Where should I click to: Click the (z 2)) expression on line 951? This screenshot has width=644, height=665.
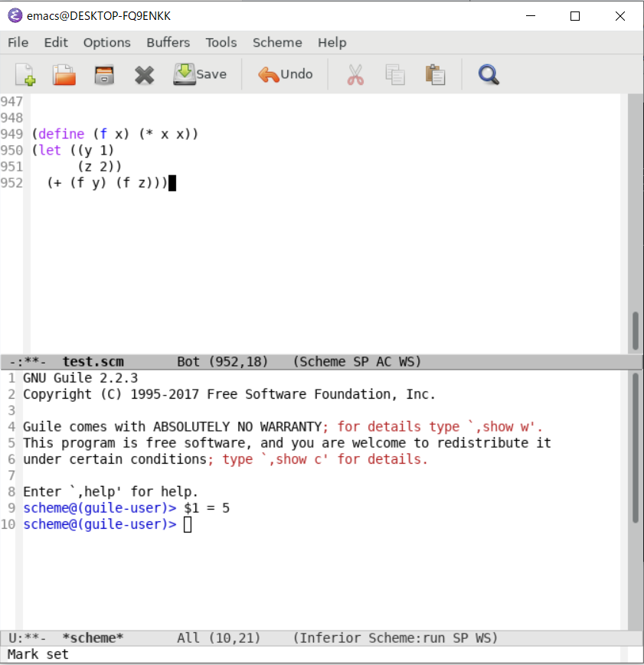(x=100, y=166)
